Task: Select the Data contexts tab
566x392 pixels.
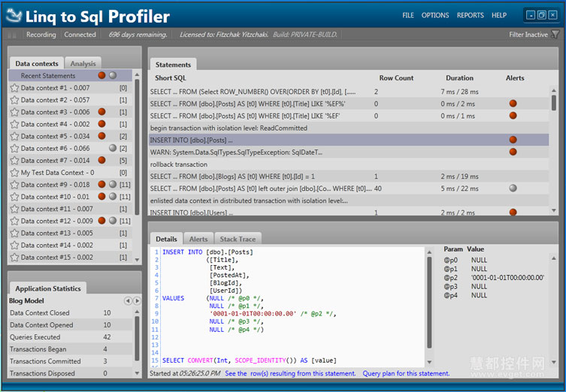Action: tap(37, 64)
